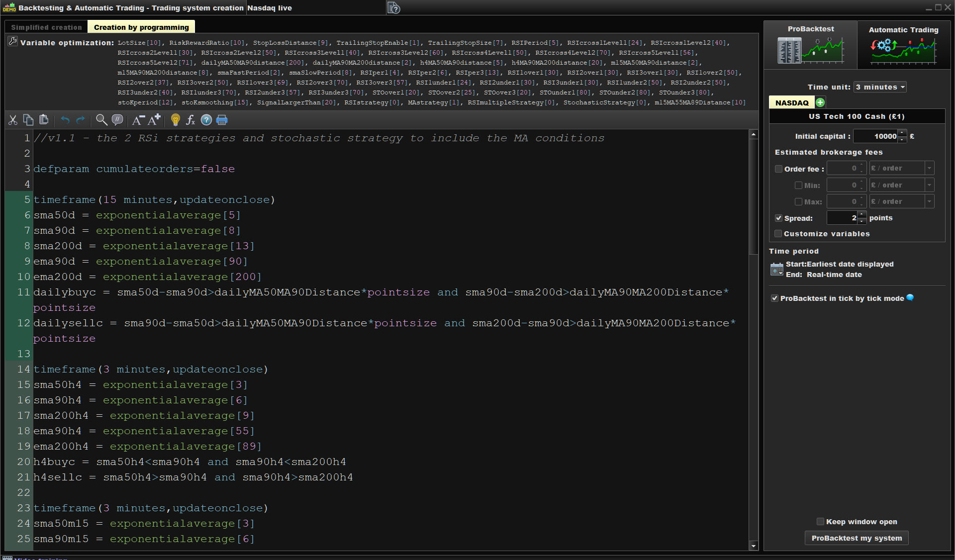Switch to Simplified creation tab
955x560 pixels.
click(x=46, y=27)
